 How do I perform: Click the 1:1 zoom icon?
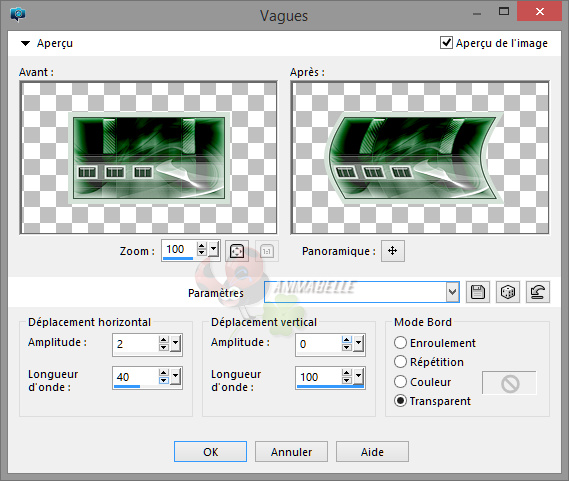coord(267,251)
